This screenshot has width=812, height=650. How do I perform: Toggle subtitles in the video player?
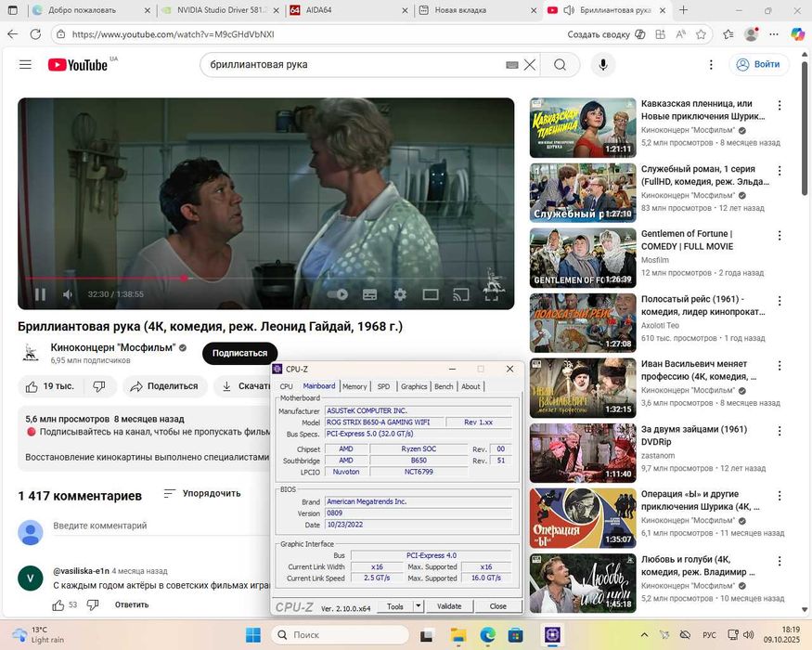coord(369,294)
